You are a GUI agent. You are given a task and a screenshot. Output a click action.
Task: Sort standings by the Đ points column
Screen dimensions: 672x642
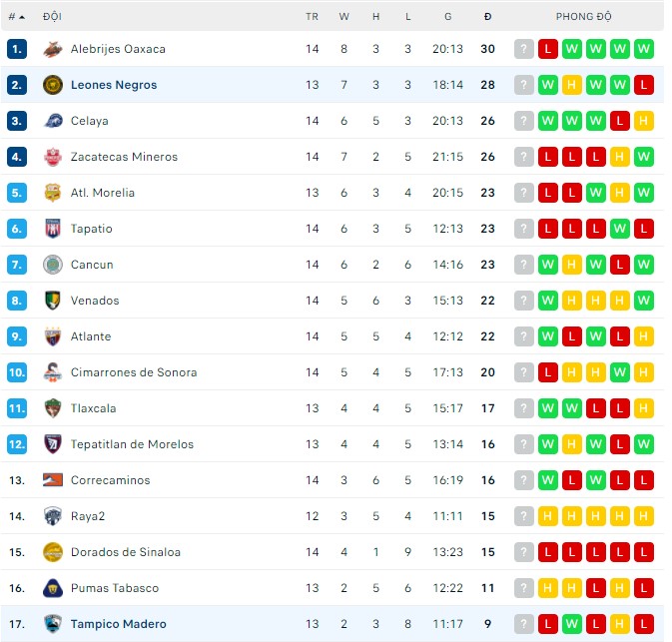coord(487,17)
